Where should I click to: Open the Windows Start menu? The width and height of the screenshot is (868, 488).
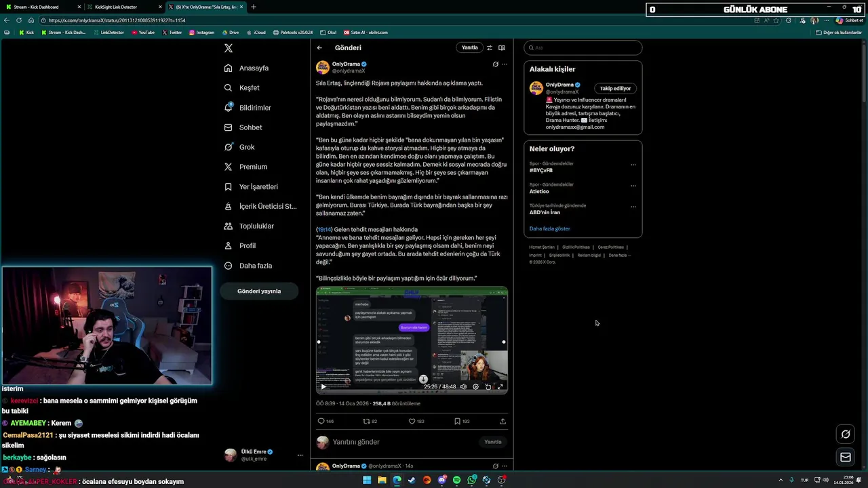(x=367, y=480)
